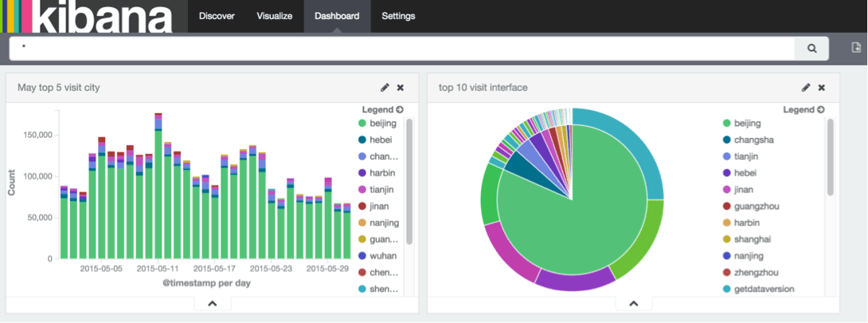The height and width of the screenshot is (323, 868).
Task: Expand the spy panel under pie chart
Action: 634,303
